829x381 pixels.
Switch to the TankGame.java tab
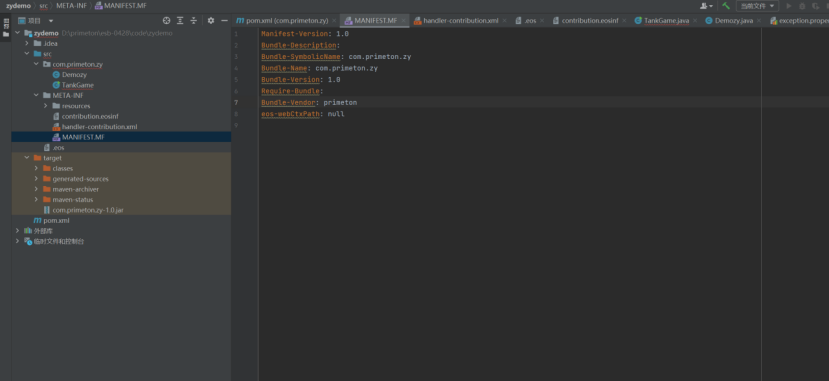point(661,21)
